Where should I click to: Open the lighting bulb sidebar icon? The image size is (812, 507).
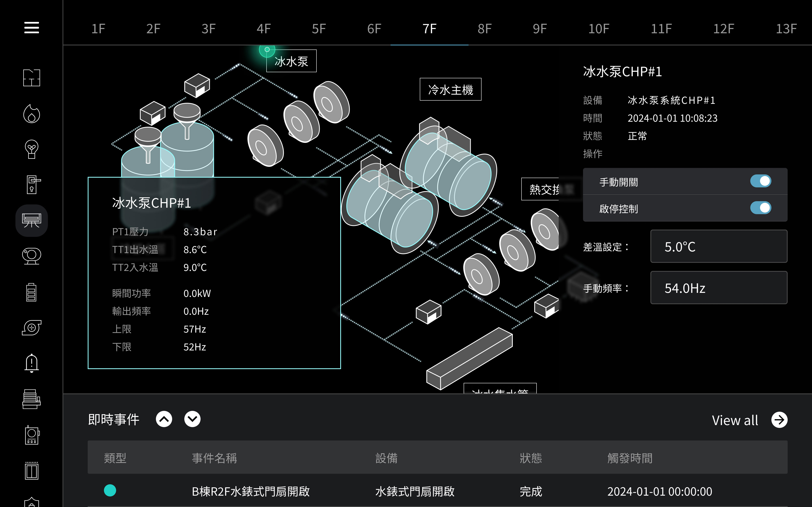tap(31, 149)
